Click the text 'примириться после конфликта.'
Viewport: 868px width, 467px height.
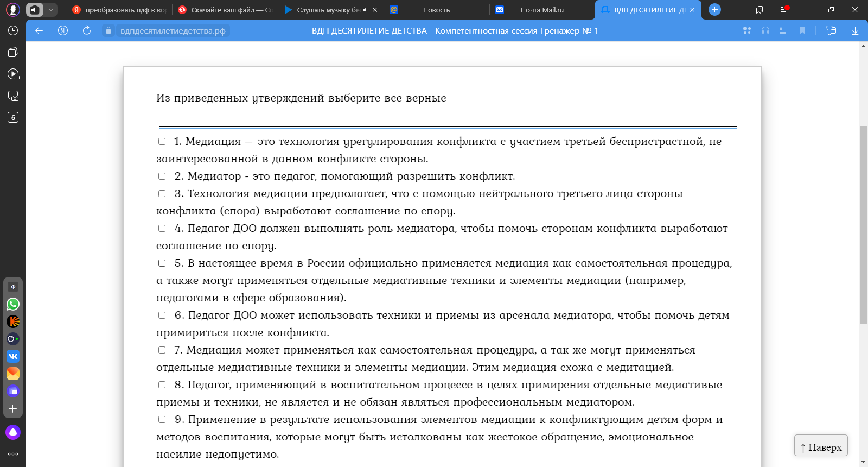pos(242,333)
